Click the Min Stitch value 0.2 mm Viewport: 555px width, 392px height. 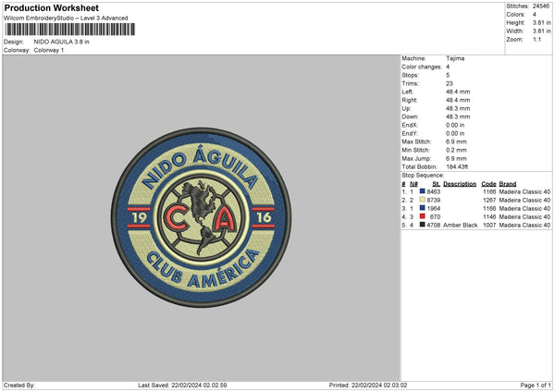[x=456, y=150]
